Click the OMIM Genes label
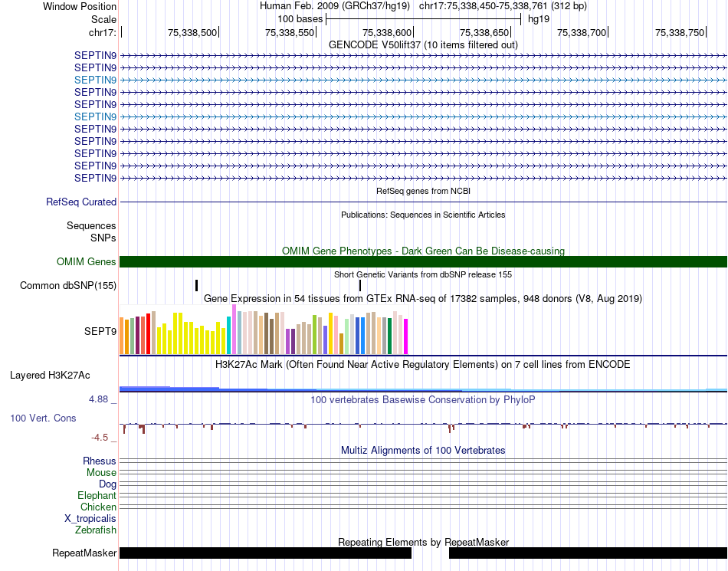 (87, 262)
